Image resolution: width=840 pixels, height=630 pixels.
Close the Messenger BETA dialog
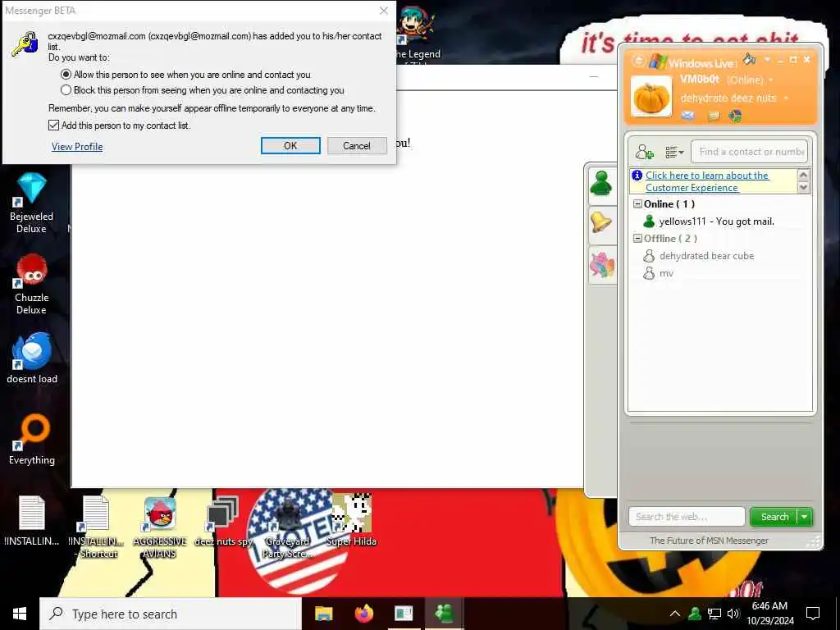tap(384, 11)
